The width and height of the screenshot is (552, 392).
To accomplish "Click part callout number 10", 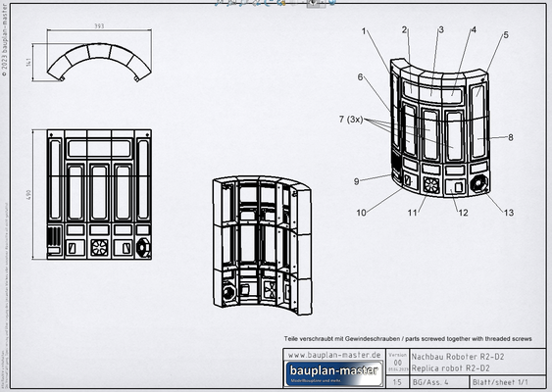I will (x=361, y=213).
